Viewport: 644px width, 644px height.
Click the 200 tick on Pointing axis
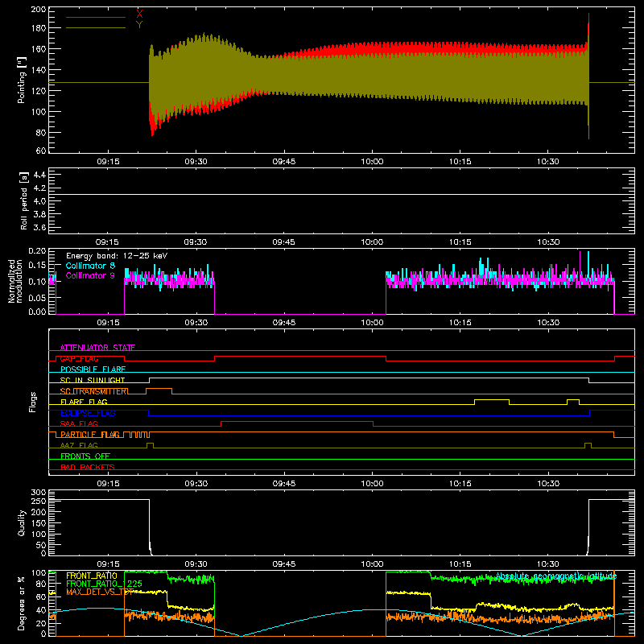[x=39, y=10]
